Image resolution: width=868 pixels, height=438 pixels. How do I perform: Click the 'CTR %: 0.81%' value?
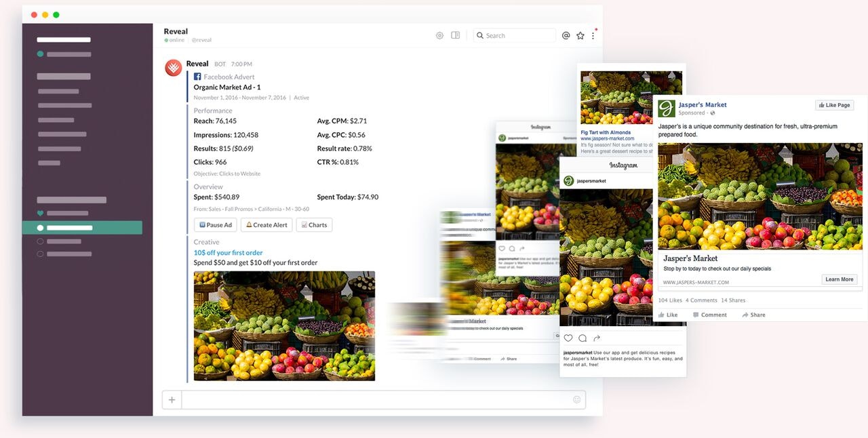338,162
